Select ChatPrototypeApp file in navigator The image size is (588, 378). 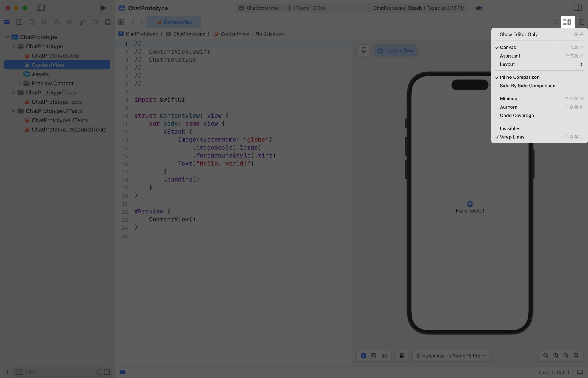55,56
